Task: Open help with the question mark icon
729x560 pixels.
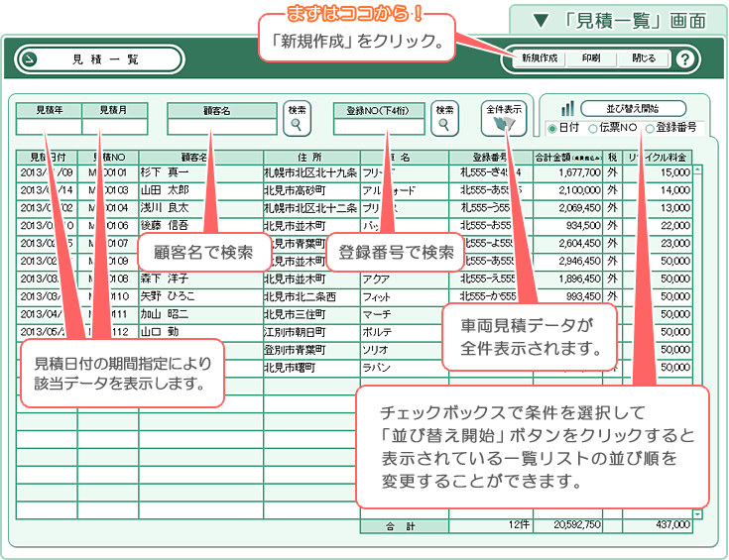Action: (684, 59)
